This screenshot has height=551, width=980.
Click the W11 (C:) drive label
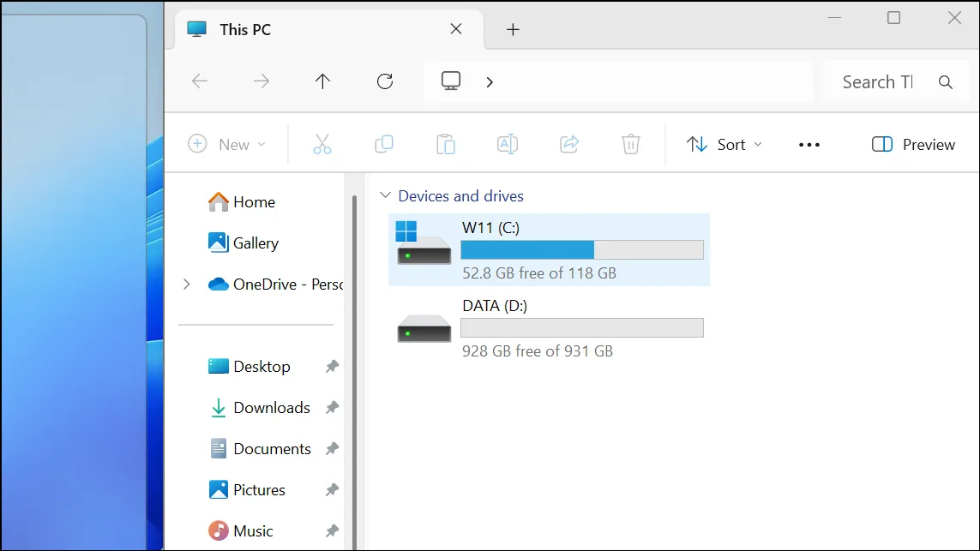click(490, 228)
